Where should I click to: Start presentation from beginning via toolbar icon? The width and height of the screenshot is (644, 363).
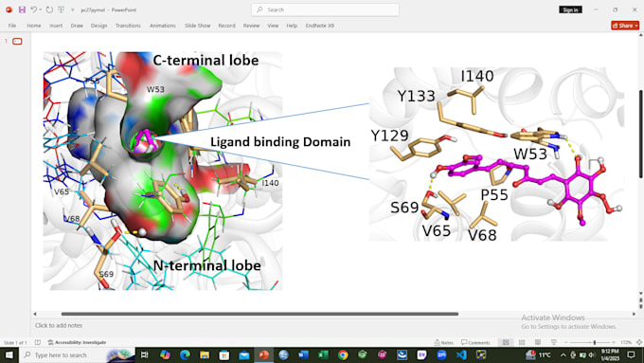(62, 9)
